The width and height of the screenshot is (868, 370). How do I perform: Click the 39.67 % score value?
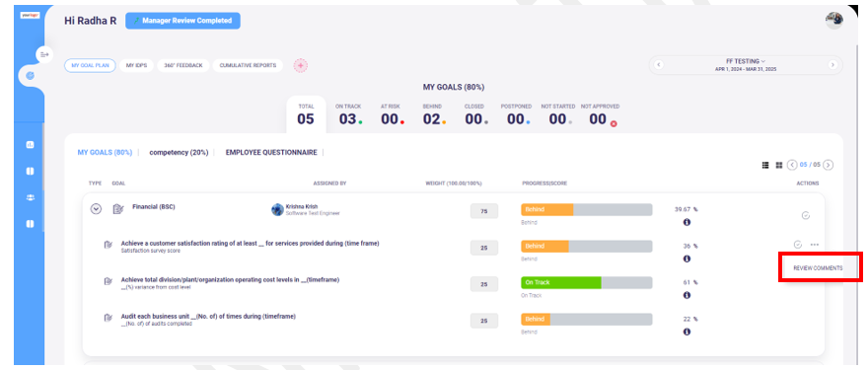pyautogui.click(x=686, y=209)
